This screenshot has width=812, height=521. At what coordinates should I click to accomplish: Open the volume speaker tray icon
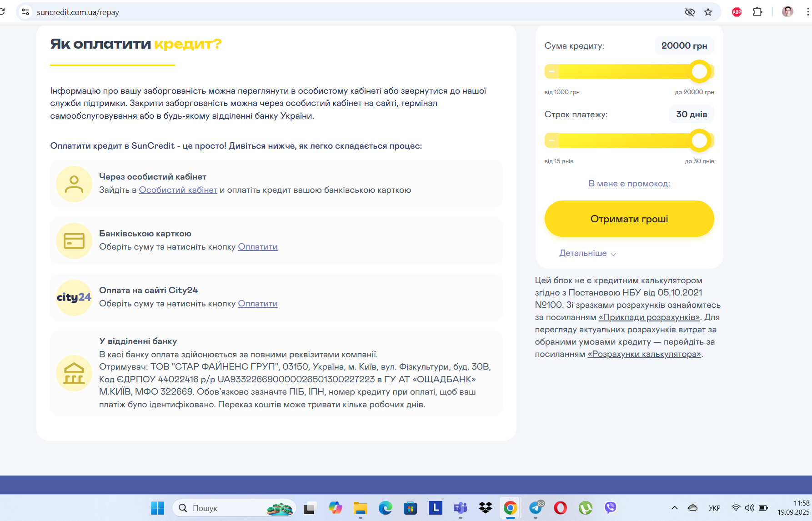click(749, 508)
